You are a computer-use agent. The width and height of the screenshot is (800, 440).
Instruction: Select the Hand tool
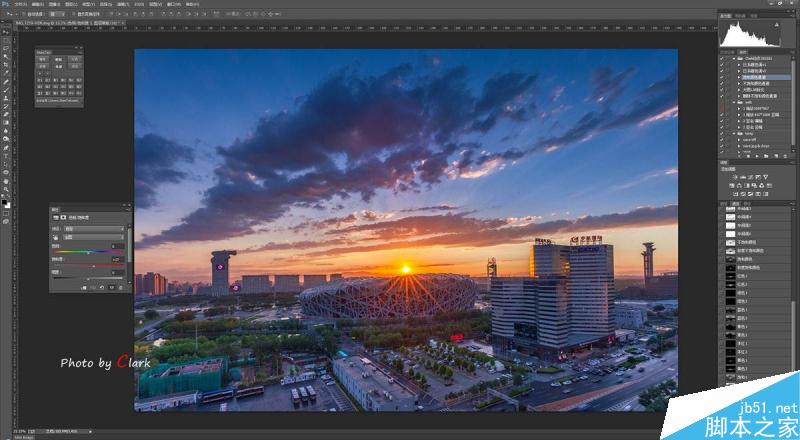[x=6, y=181]
